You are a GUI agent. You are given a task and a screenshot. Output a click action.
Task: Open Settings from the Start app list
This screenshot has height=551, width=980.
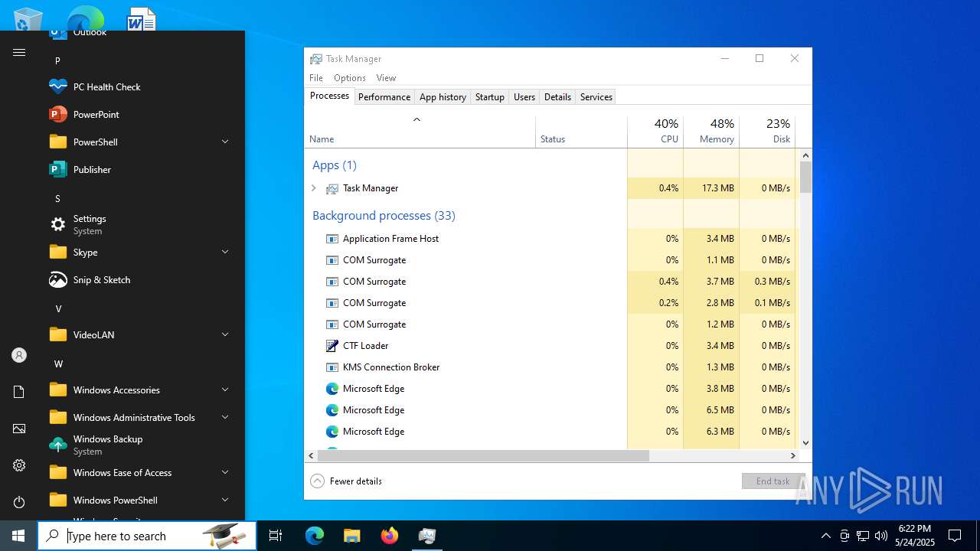[x=139, y=224]
